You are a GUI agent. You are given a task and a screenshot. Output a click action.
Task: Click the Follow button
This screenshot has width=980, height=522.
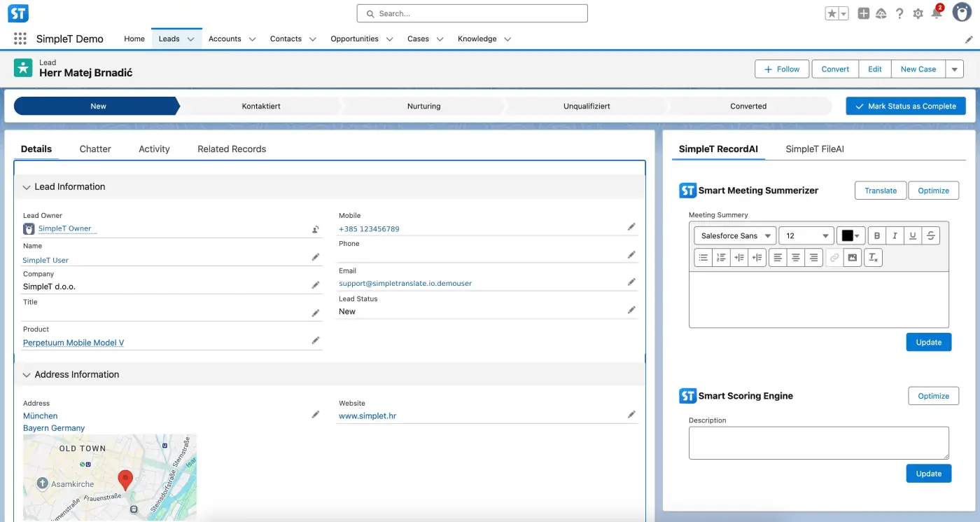click(x=782, y=69)
